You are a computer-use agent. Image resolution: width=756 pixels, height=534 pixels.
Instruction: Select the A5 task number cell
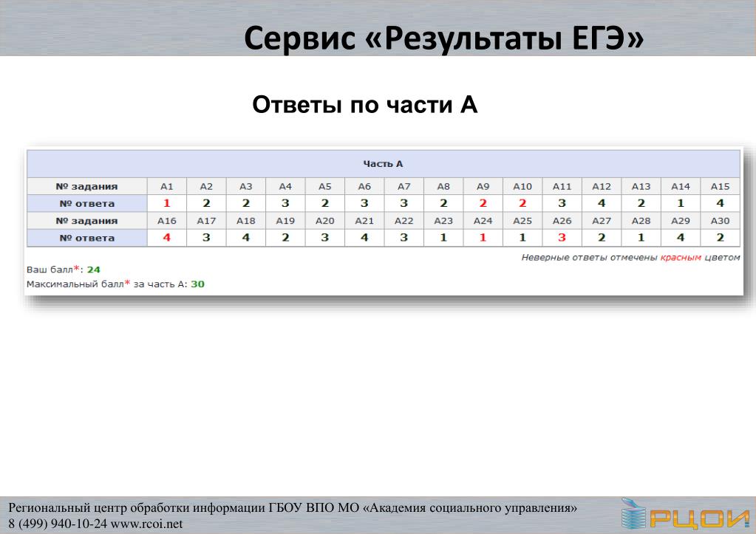[x=325, y=187]
